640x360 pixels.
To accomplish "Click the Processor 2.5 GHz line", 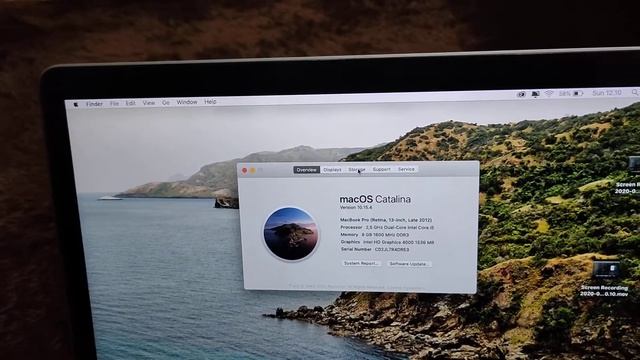I will [387, 227].
